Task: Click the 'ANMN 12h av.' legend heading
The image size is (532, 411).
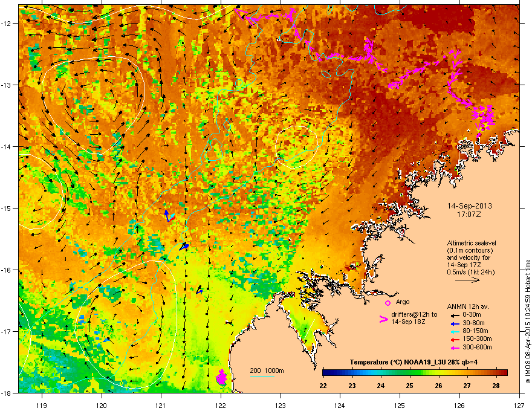Action: [x=468, y=306]
